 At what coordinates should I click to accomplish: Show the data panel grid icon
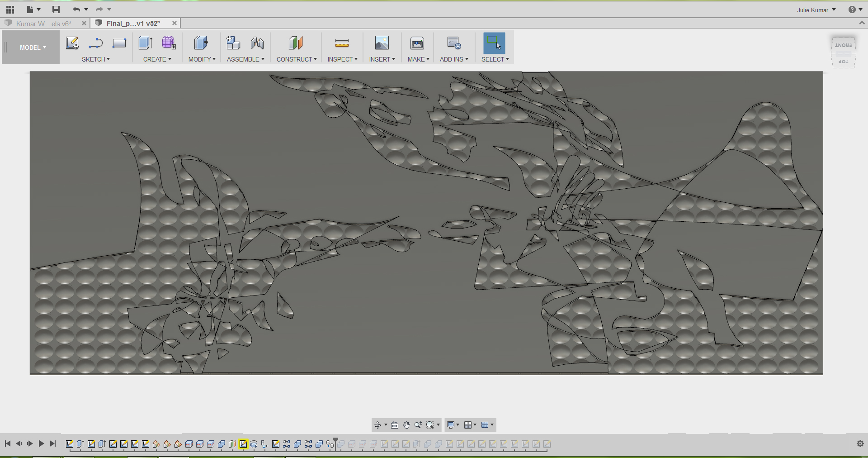tap(10, 10)
